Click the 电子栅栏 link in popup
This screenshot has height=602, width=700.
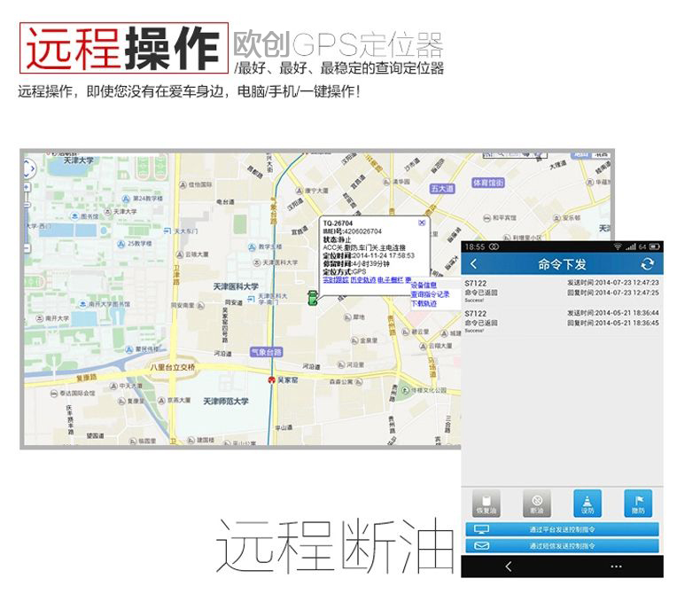[x=390, y=279]
